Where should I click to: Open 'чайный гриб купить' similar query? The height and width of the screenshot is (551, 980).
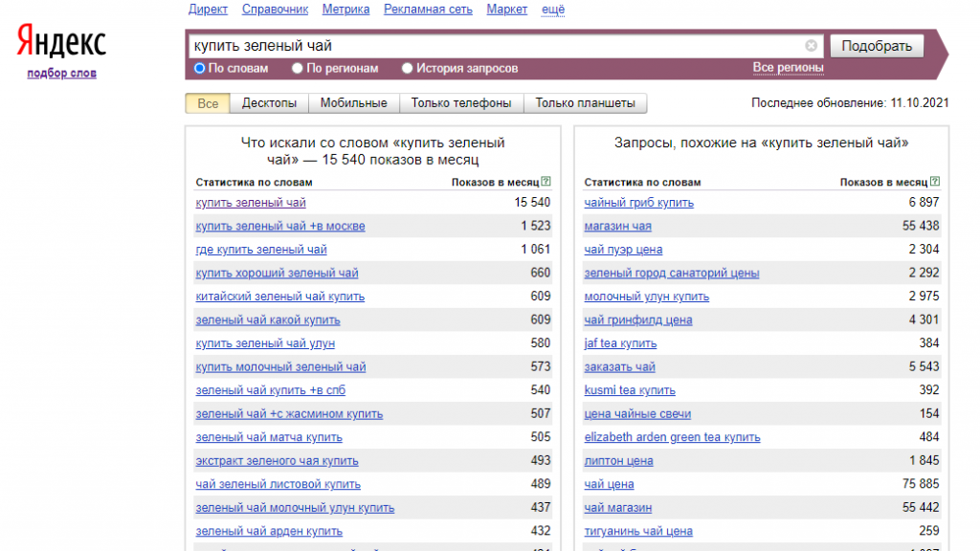tap(638, 203)
